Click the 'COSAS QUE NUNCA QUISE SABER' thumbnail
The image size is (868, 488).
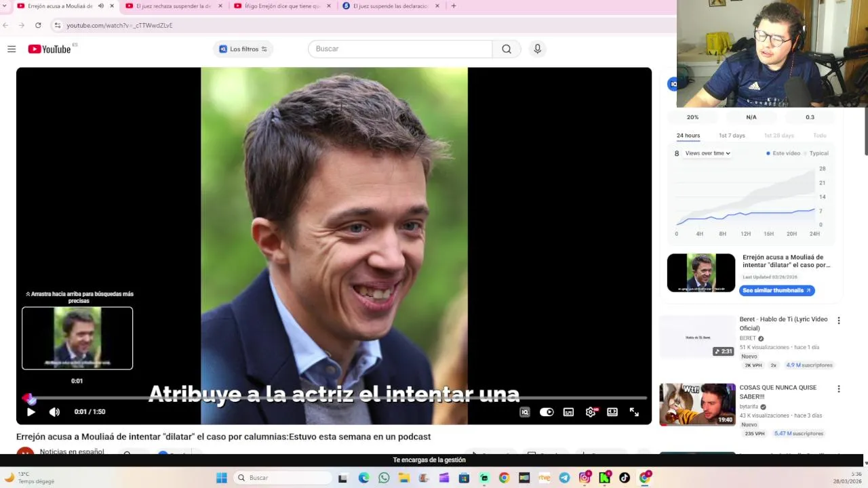pyautogui.click(x=697, y=405)
